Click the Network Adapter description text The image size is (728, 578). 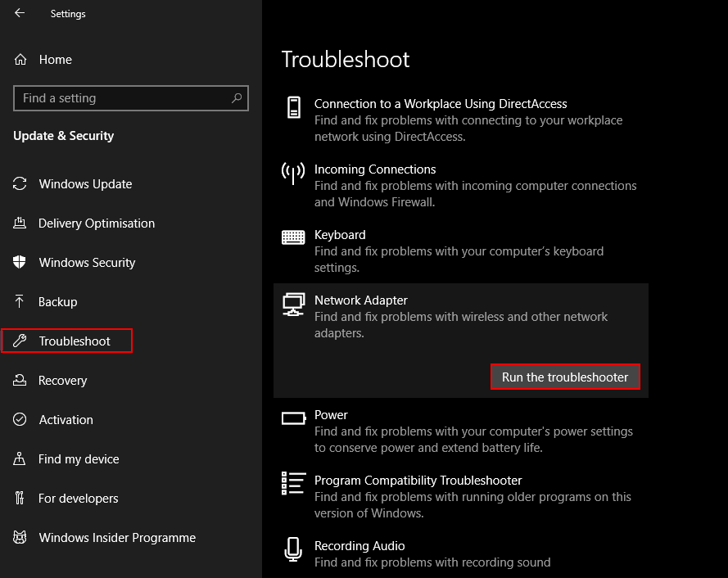point(460,324)
